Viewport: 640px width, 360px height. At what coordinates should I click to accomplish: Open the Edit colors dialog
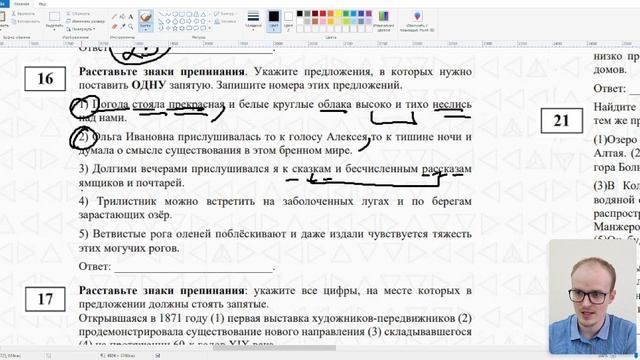(x=384, y=21)
